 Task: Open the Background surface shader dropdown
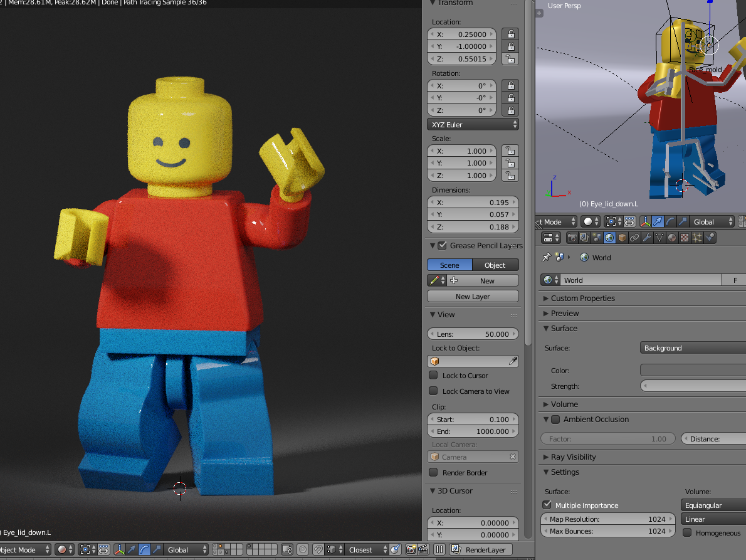pos(693,348)
